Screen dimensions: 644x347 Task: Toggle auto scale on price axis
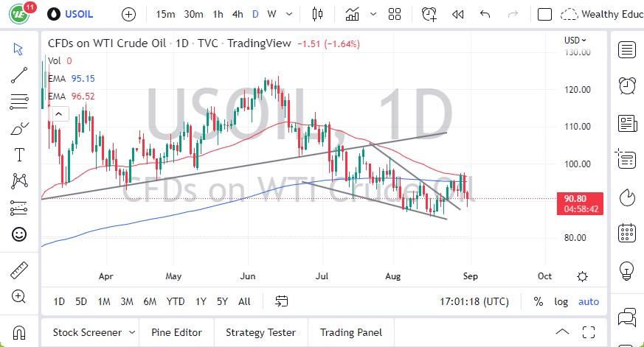coord(589,301)
